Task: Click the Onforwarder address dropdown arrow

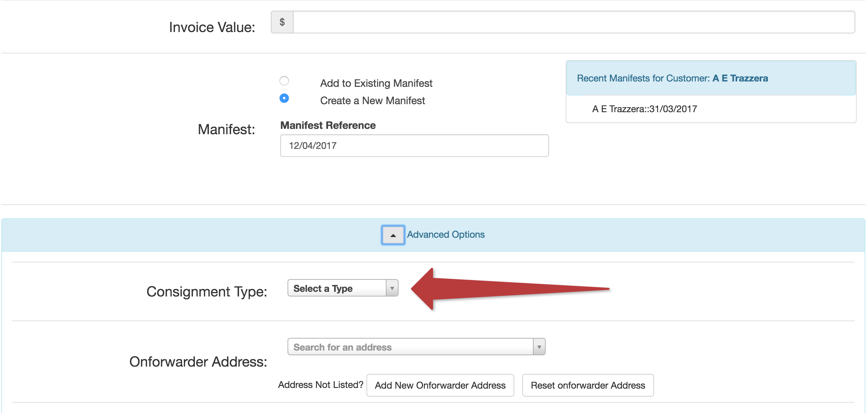Action: [539, 347]
